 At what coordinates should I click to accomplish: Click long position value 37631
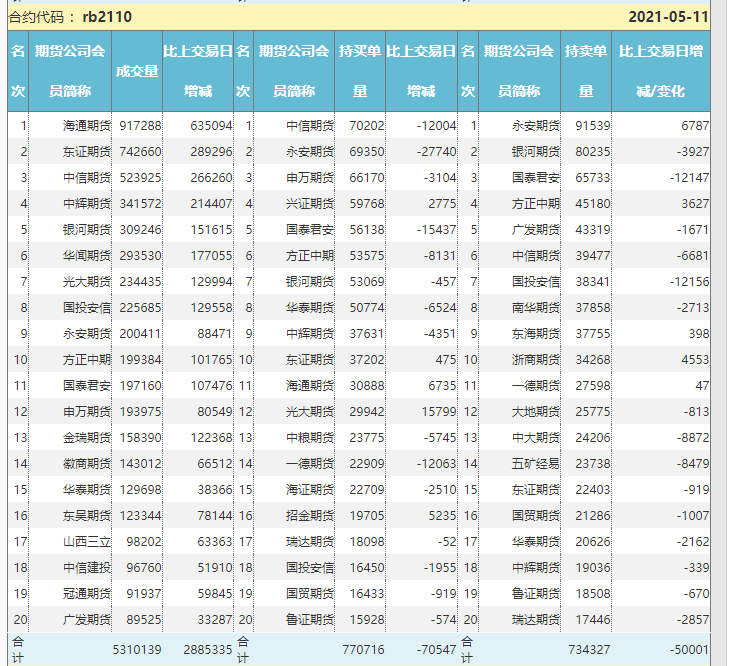(x=367, y=334)
